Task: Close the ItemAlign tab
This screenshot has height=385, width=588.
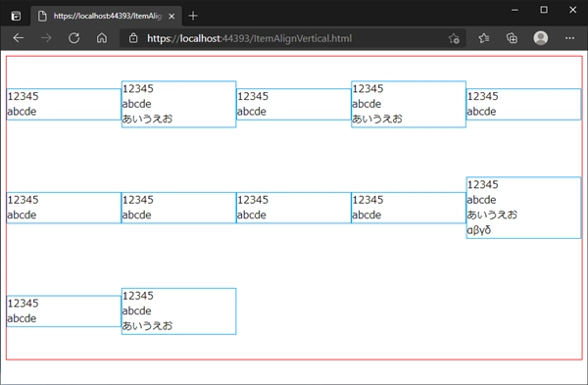Action: pos(171,16)
